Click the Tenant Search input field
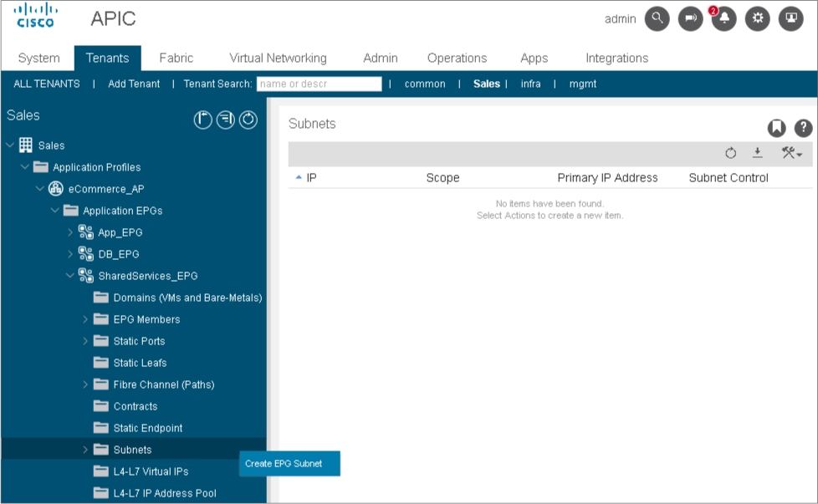The height and width of the screenshot is (504, 818). click(x=319, y=84)
